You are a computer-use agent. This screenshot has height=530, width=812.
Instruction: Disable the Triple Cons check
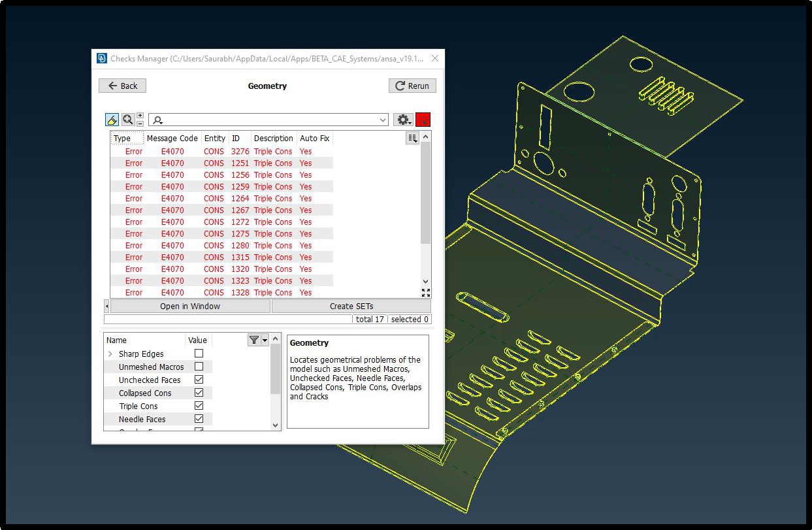198,405
